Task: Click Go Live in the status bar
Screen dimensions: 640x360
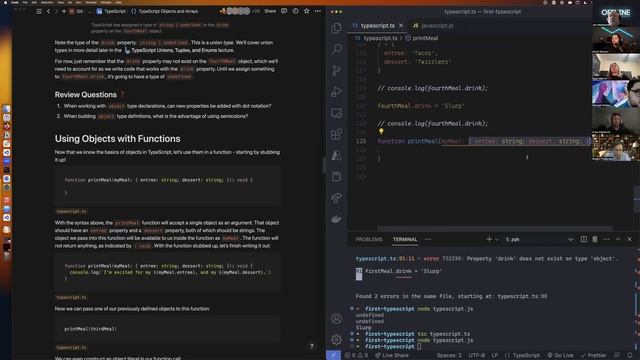Action: click(560, 356)
